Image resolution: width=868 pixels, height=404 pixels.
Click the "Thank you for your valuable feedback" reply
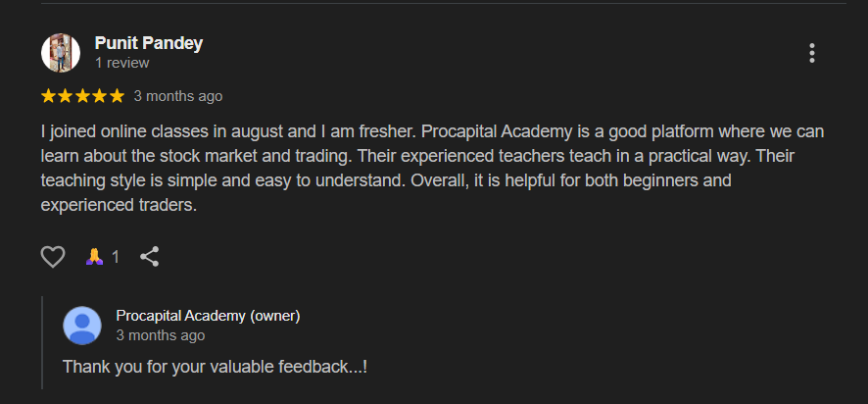(215, 367)
